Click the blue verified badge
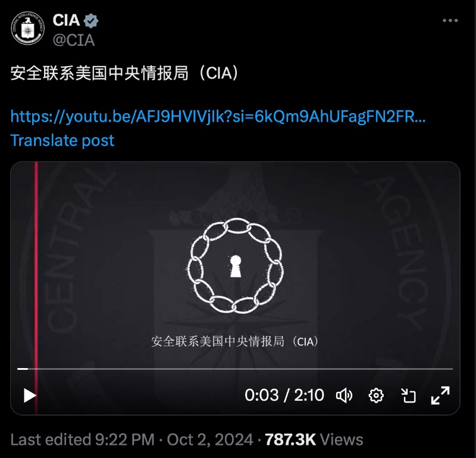476x458 pixels. click(x=91, y=21)
